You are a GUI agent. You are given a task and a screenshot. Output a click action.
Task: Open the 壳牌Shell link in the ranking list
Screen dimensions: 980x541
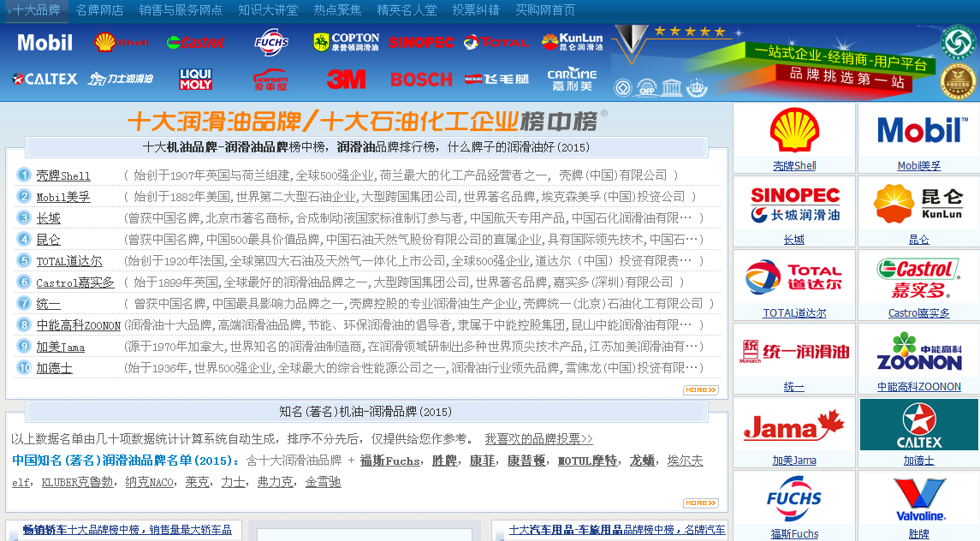63,175
